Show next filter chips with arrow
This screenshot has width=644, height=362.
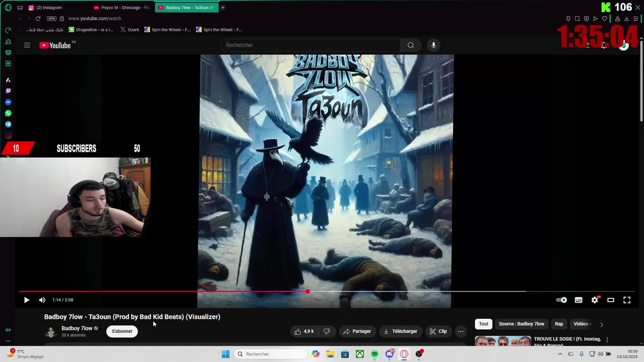point(601,325)
